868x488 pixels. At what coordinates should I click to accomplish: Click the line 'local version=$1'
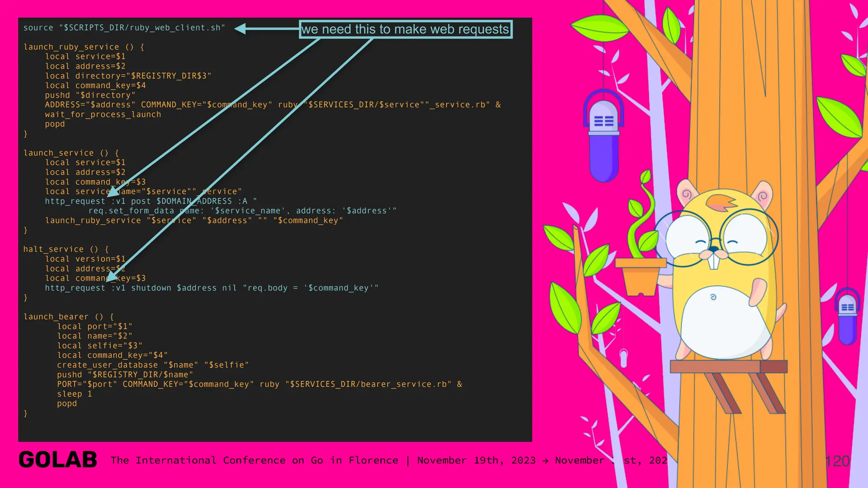click(x=85, y=259)
